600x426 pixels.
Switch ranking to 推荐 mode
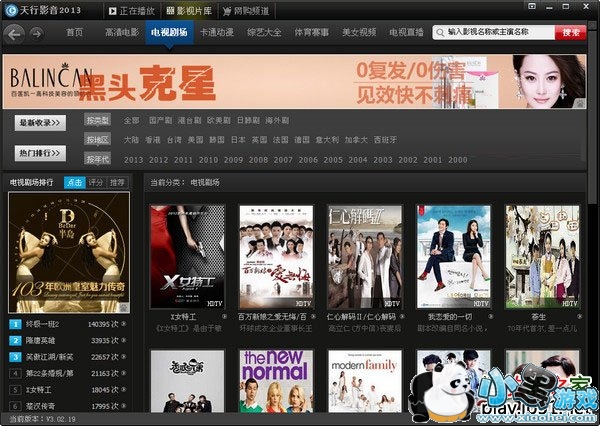coord(117,183)
